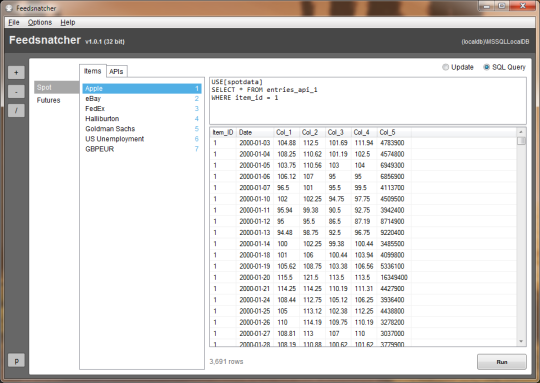
Task: Click the results scrollbar up arrow
Action: point(521,132)
